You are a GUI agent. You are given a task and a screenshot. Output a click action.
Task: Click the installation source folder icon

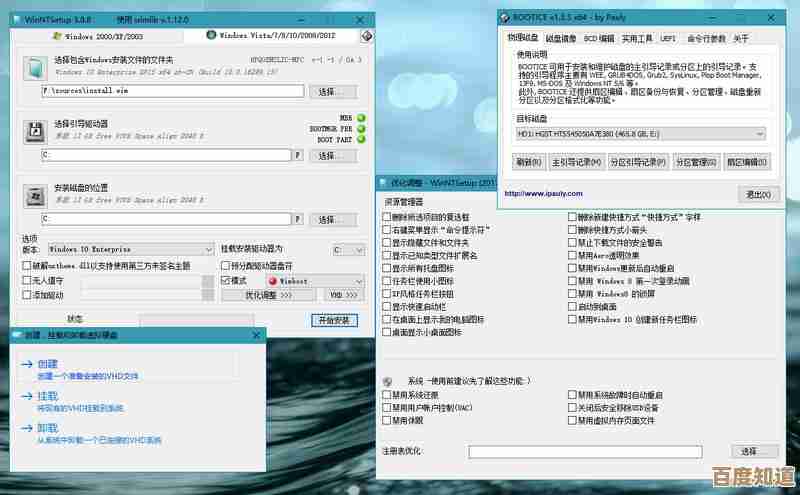[x=34, y=67]
